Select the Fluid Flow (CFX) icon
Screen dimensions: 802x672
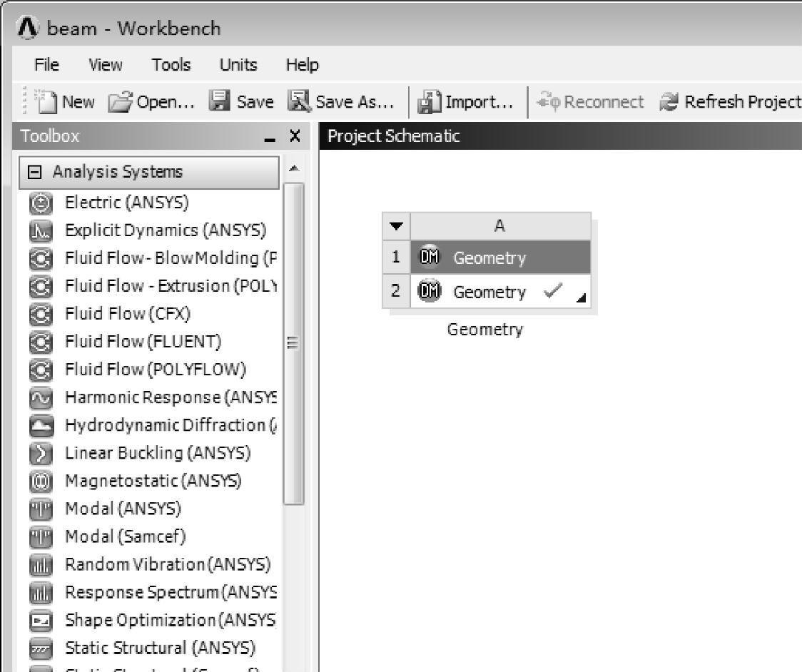click(41, 314)
